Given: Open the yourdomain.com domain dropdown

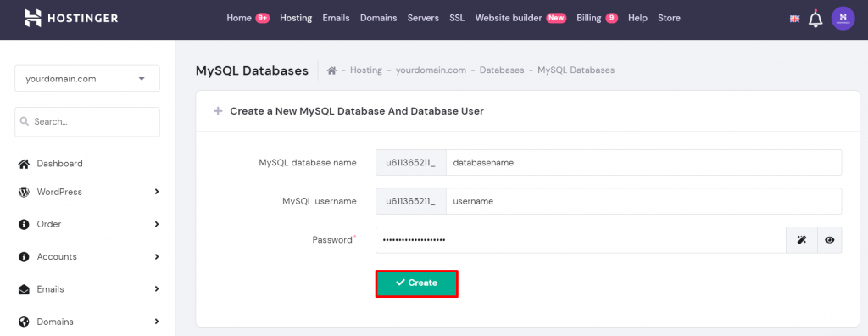Looking at the screenshot, I should [87, 79].
